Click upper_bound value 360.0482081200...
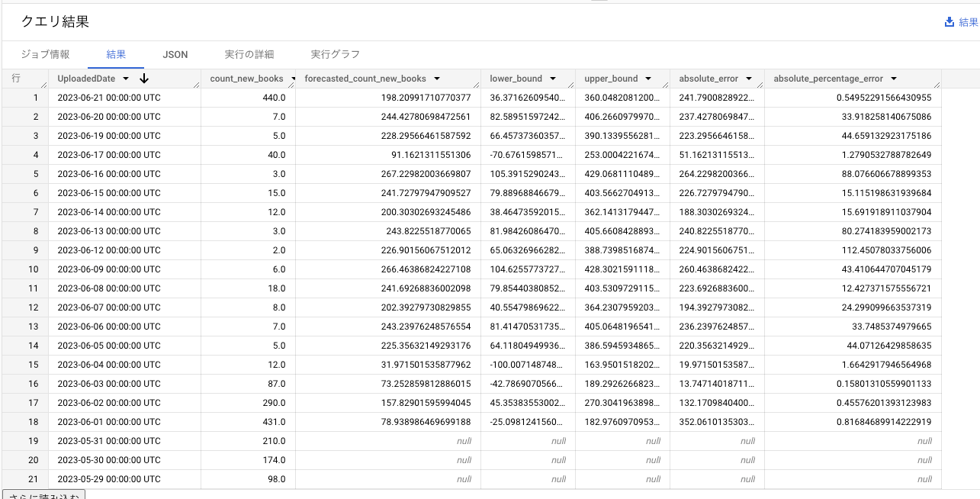The width and height of the screenshot is (980, 499). 623,98
